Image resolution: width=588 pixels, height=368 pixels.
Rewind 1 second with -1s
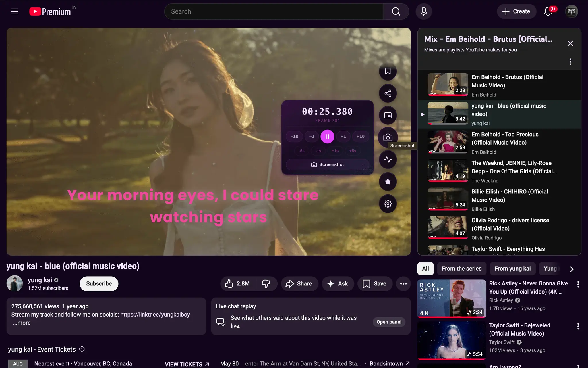[x=318, y=151]
